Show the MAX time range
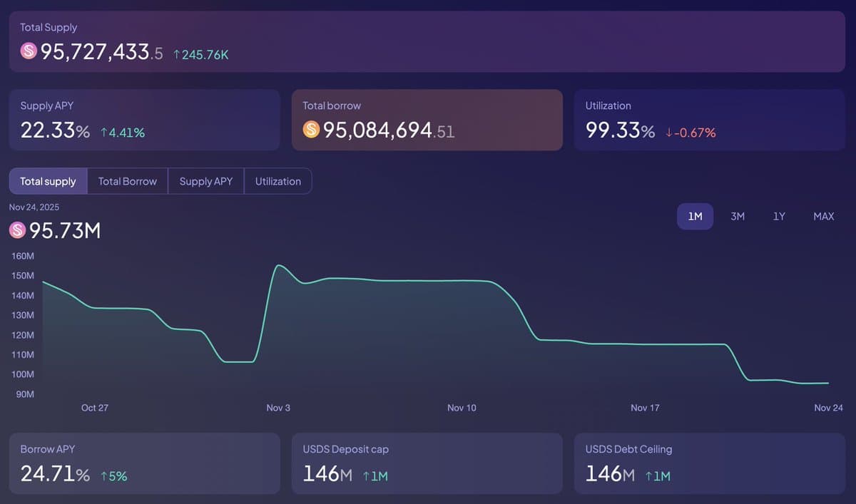Image resolution: width=856 pixels, height=504 pixels. [823, 216]
